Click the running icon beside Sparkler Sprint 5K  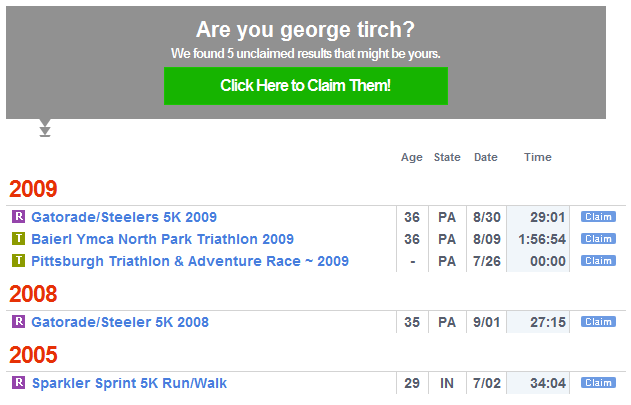click(x=18, y=382)
